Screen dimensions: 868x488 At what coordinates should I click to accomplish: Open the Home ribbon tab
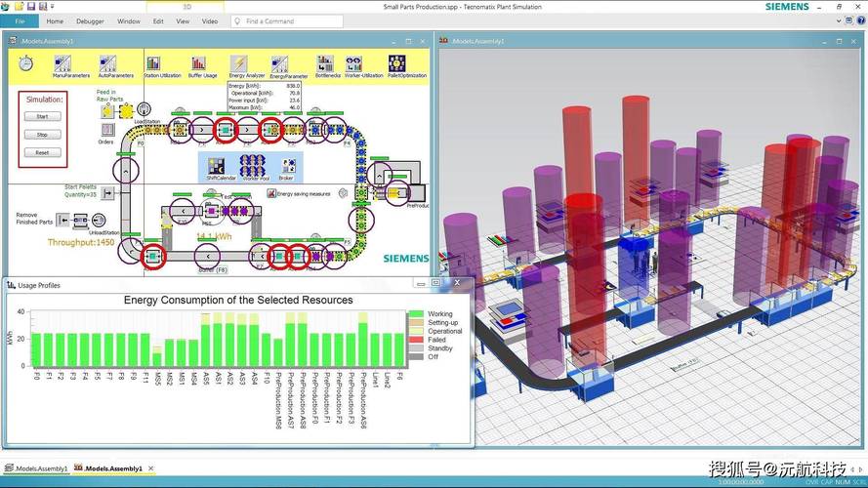point(55,21)
